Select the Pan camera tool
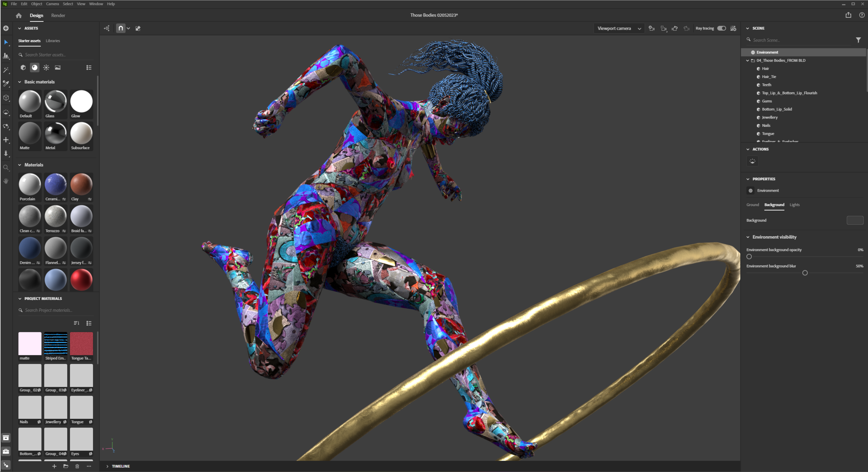 (x=6, y=140)
